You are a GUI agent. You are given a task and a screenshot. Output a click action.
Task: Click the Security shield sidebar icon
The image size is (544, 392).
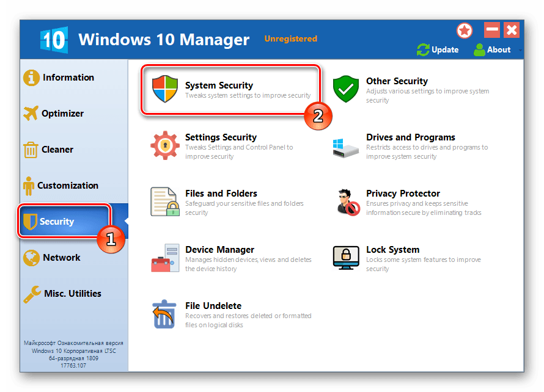[30, 222]
